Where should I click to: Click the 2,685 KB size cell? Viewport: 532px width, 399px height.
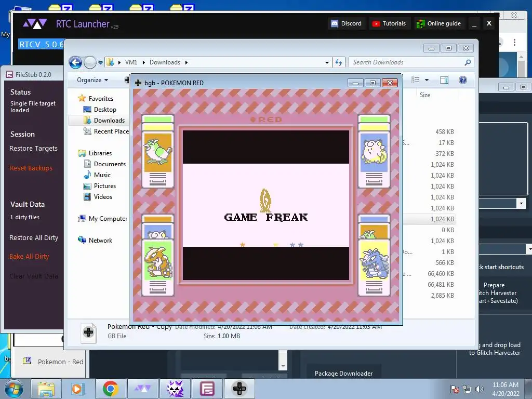click(x=443, y=296)
